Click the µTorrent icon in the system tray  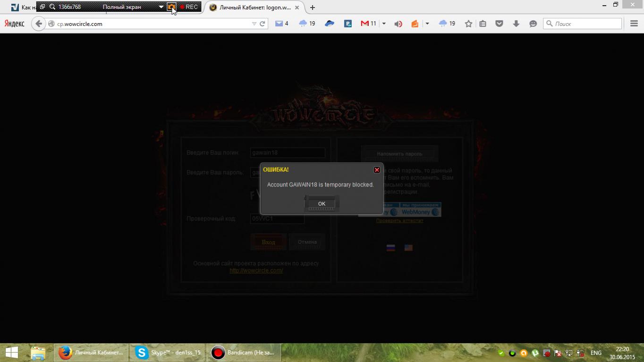(535, 353)
